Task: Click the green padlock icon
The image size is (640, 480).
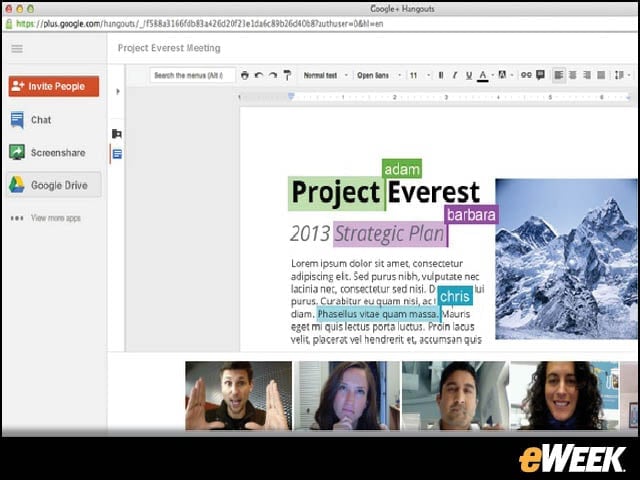Action: click(x=9, y=24)
